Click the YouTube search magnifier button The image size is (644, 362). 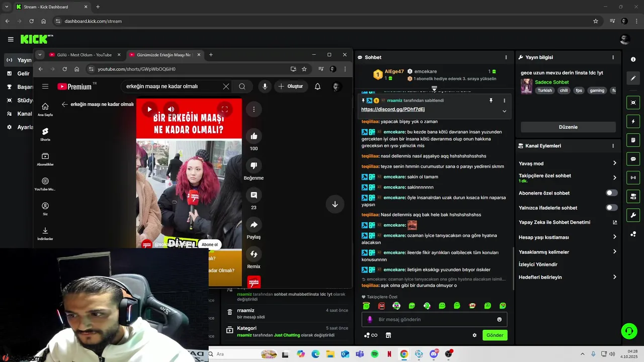tap(242, 86)
